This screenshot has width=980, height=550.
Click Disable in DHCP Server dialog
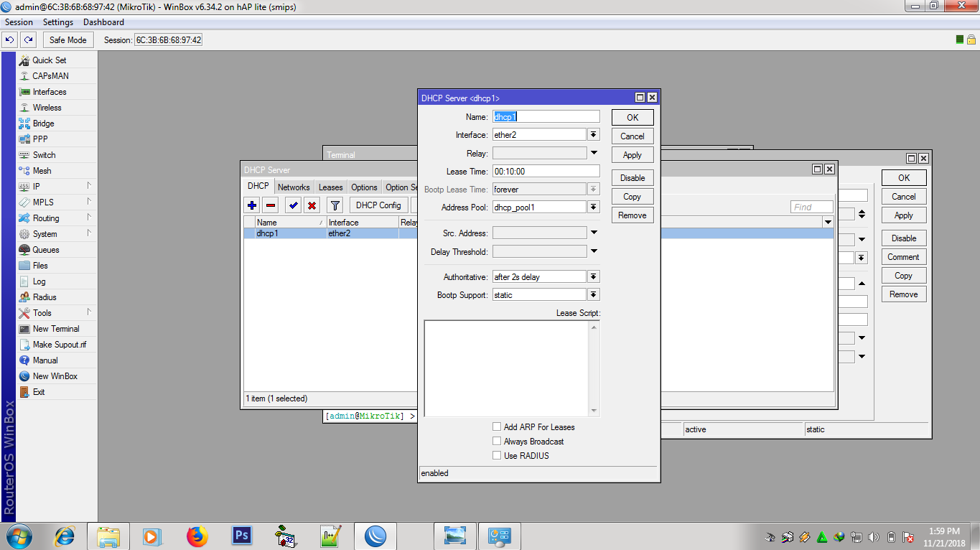(633, 178)
